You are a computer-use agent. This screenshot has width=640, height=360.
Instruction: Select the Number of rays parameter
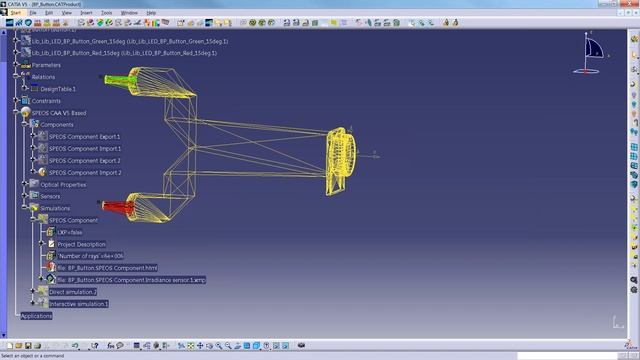90,256
